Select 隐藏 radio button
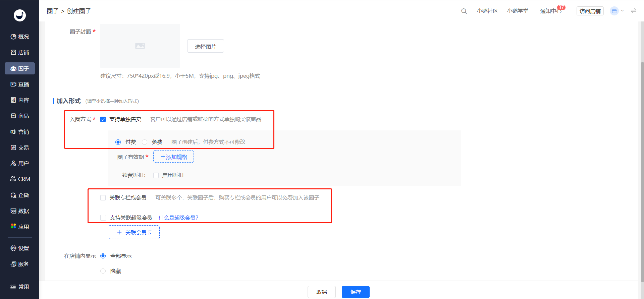Viewport: 644px width, 299px height. point(103,271)
